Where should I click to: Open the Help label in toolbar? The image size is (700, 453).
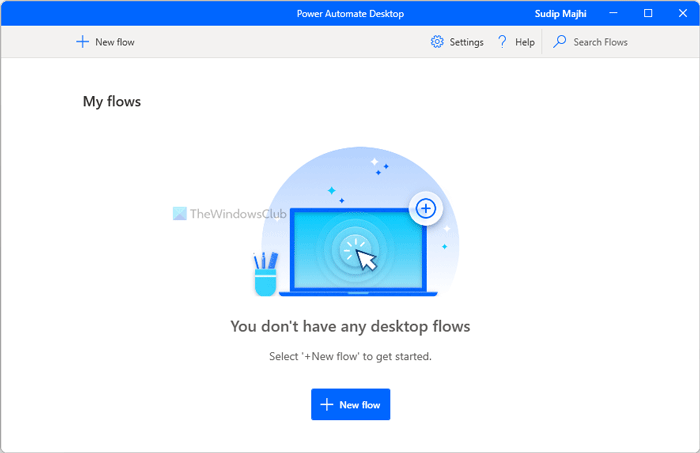click(525, 42)
